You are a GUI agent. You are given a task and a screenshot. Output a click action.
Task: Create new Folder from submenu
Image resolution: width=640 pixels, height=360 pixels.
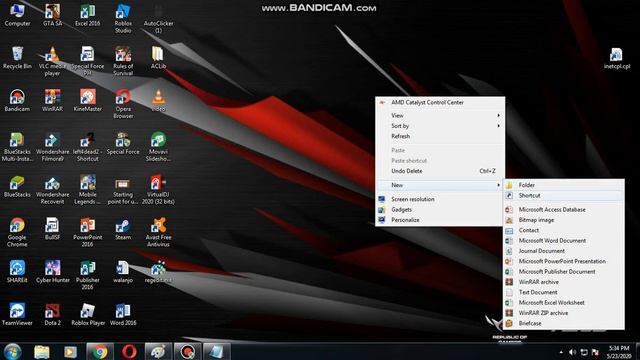point(564,185)
